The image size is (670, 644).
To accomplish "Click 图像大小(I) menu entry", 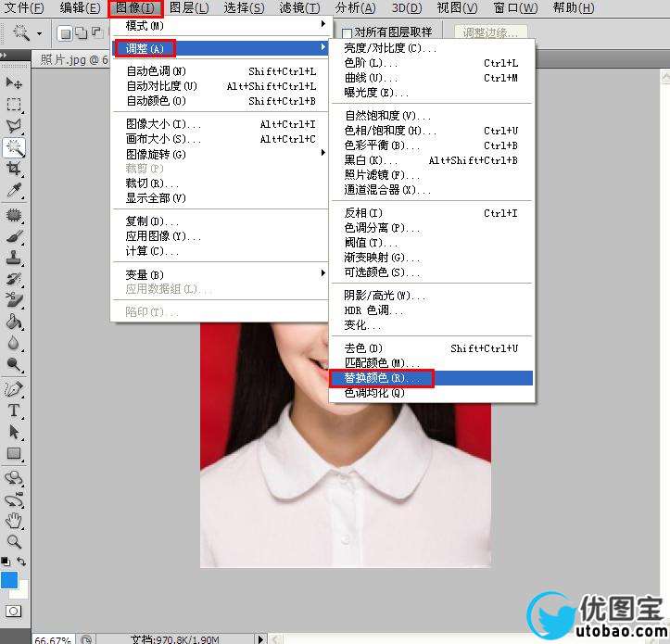I will (x=219, y=124).
